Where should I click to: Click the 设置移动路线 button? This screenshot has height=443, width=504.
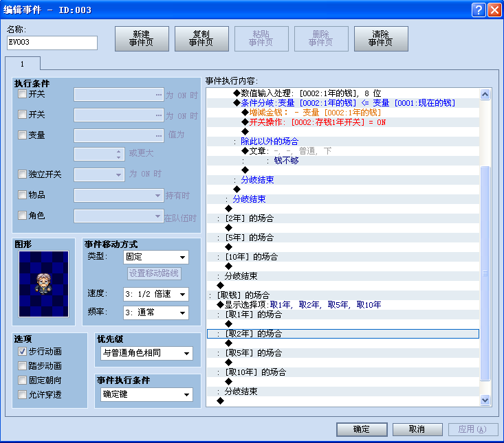pyautogui.click(x=154, y=273)
